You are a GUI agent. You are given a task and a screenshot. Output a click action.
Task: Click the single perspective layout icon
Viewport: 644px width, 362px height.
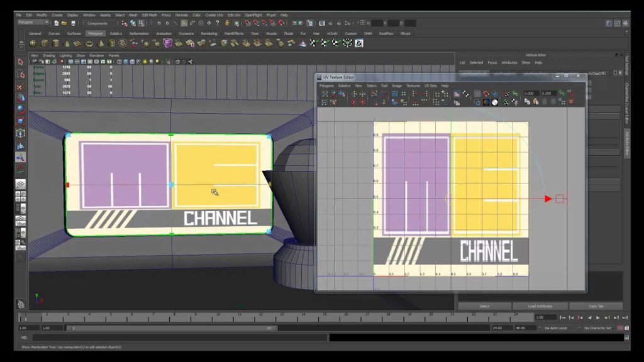coord(21,184)
